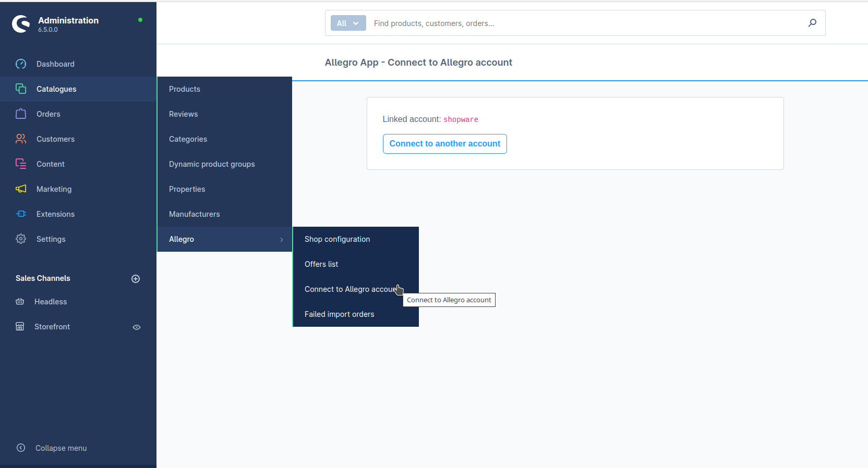Click the page title Allegro App heading

[x=418, y=63]
